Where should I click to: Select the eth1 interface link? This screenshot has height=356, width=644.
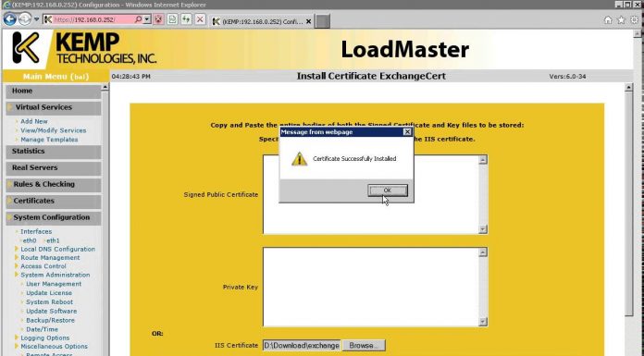[53, 240]
